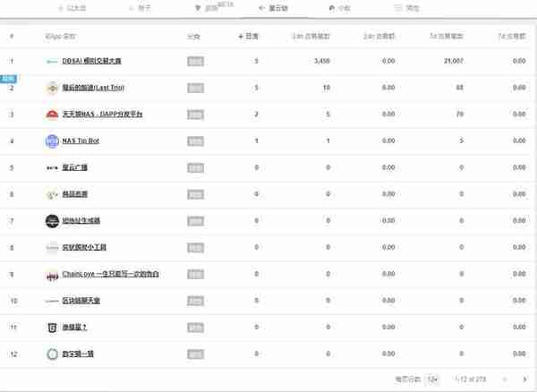Click the category badge in Last Trip row
The width and height of the screenshot is (537, 392).
(195, 88)
